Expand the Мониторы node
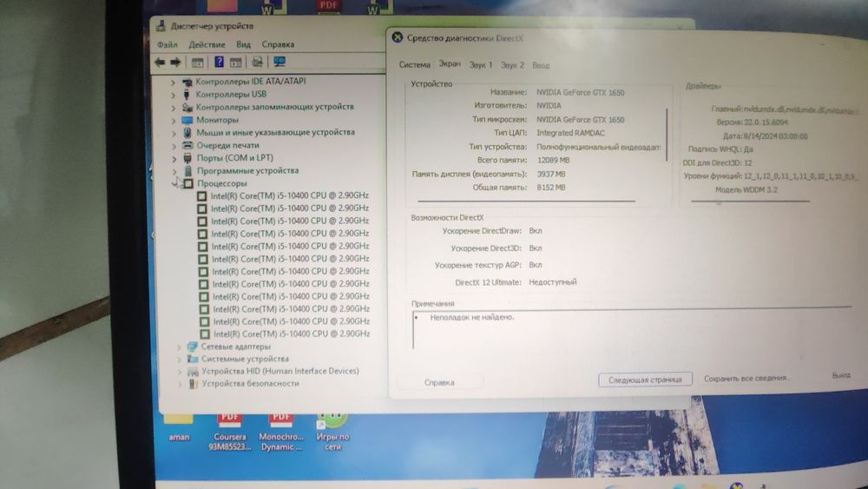The image size is (868, 489). point(174,120)
